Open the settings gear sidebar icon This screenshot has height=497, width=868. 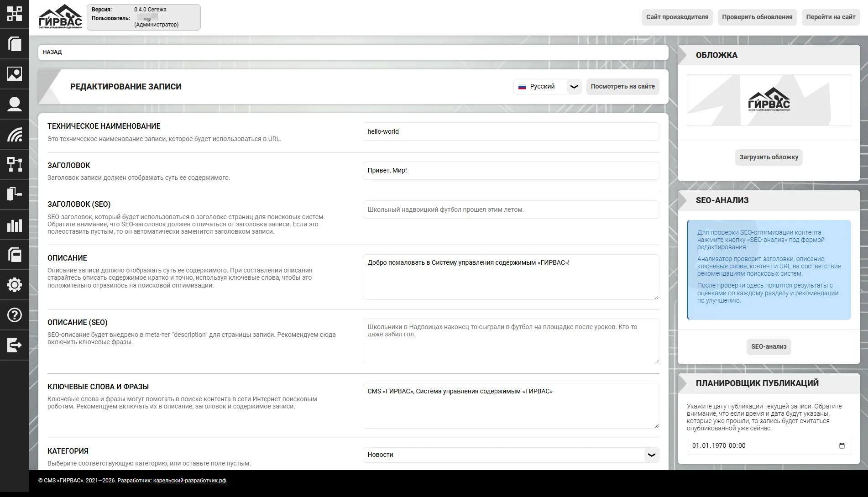coord(15,285)
